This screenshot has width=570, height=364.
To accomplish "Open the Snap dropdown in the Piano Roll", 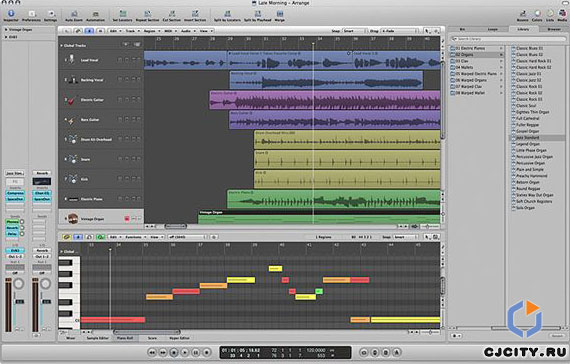I will pyautogui.click(x=405, y=237).
